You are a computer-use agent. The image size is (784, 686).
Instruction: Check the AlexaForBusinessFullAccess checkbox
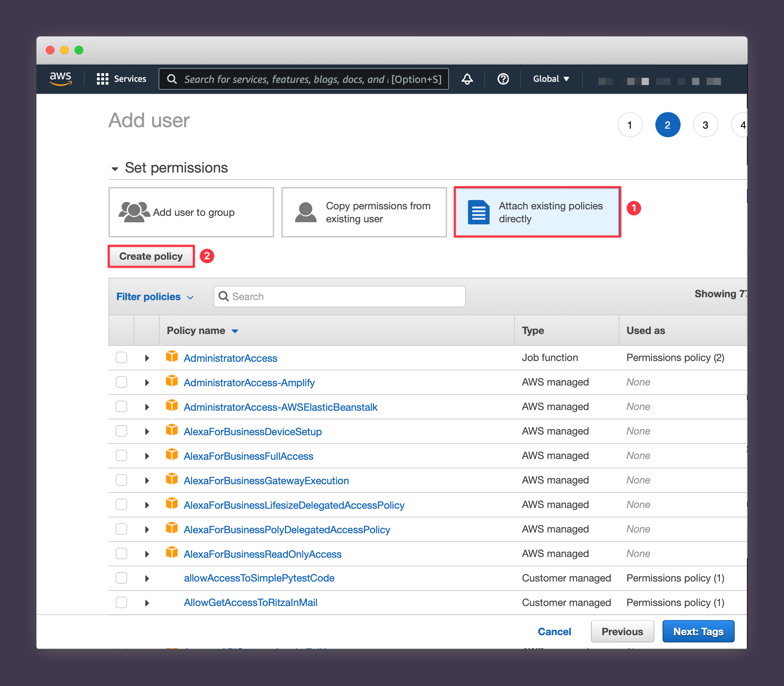121,455
